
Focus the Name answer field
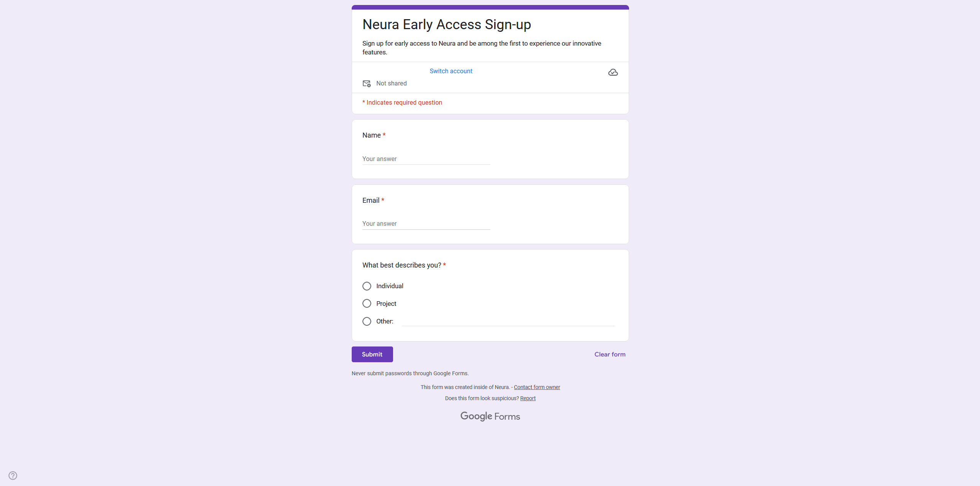426,159
